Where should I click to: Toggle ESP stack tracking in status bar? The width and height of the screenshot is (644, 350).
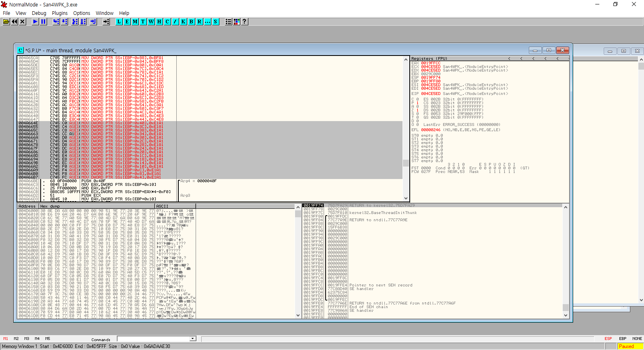point(608,339)
